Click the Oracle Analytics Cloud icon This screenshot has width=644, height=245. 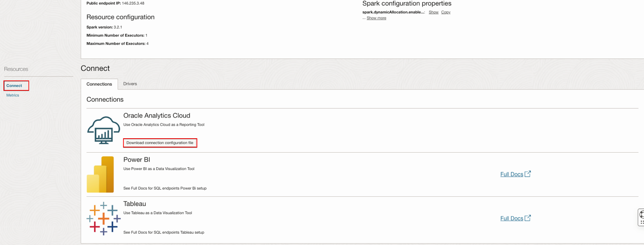[103, 130]
